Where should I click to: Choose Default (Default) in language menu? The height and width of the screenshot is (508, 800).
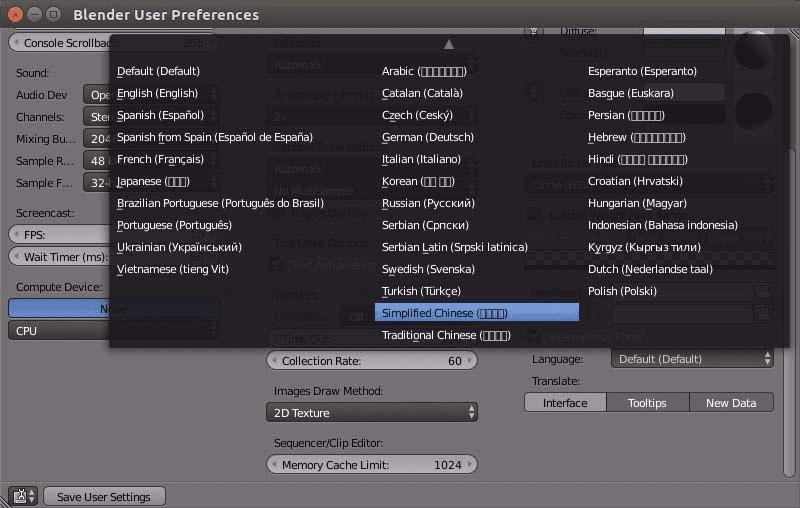point(158,71)
